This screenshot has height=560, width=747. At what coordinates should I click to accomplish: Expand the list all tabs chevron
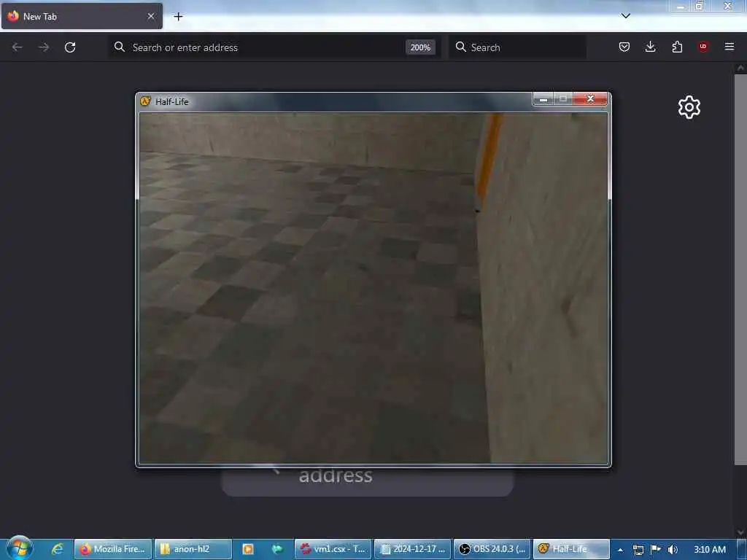pos(626,16)
